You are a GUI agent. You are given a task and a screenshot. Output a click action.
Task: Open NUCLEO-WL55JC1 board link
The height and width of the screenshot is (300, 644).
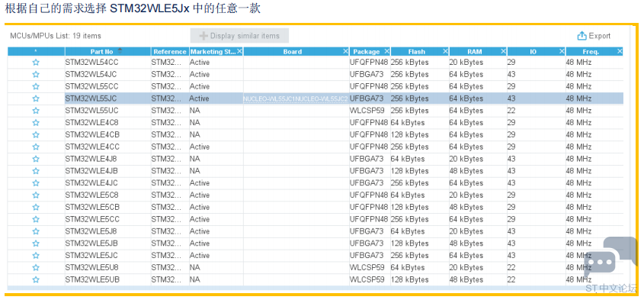pos(269,98)
